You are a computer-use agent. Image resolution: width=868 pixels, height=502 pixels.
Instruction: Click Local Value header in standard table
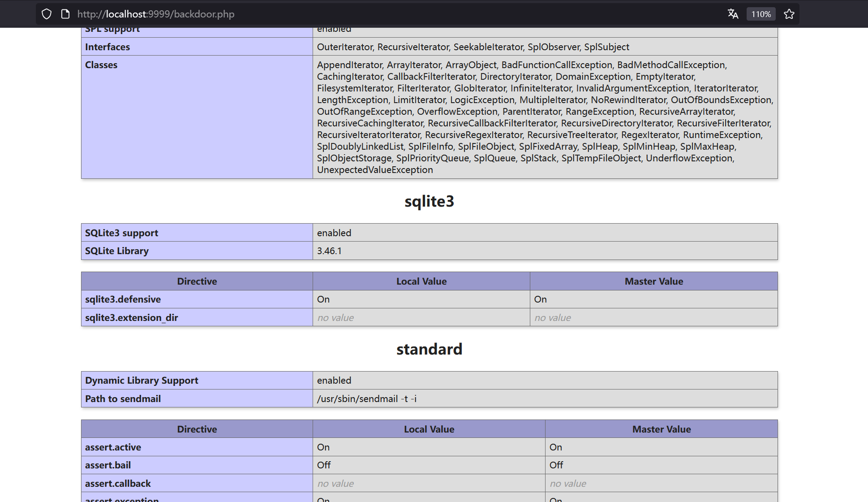[429, 429]
